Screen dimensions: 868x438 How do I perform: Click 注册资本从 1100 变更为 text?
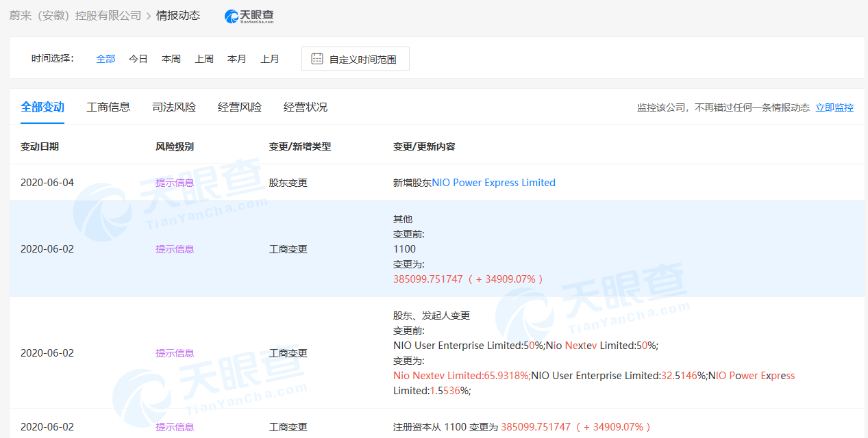(x=445, y=427)
